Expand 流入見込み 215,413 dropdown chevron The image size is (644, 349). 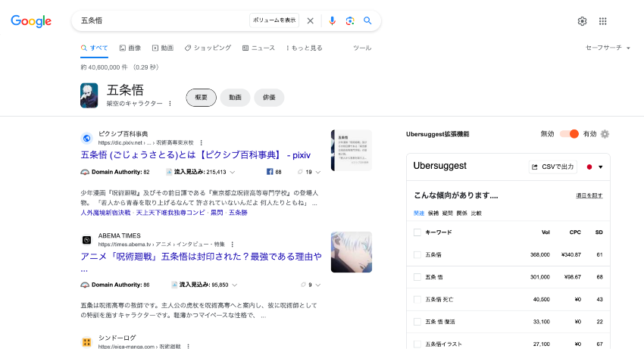[x=233, y=172]
